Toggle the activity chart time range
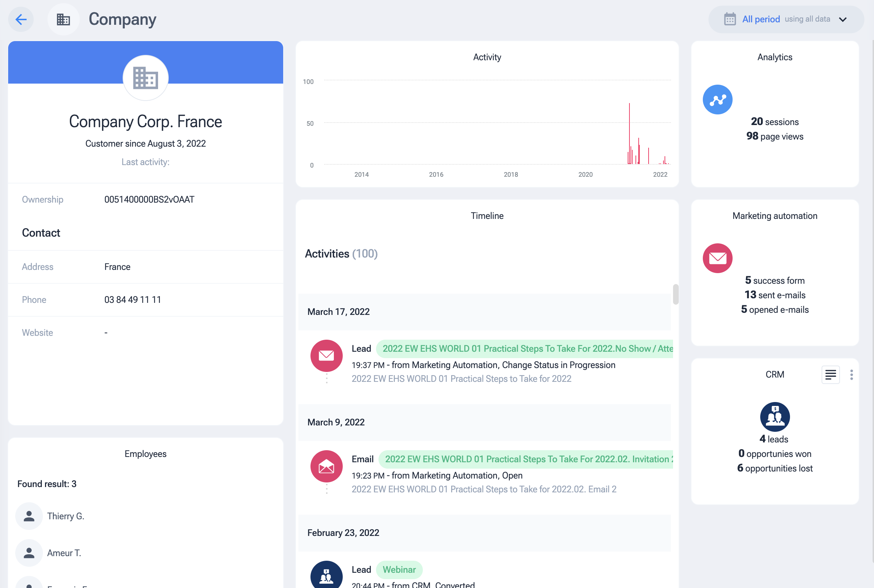This screenshot has height=588, width=874. coord(785,19)
